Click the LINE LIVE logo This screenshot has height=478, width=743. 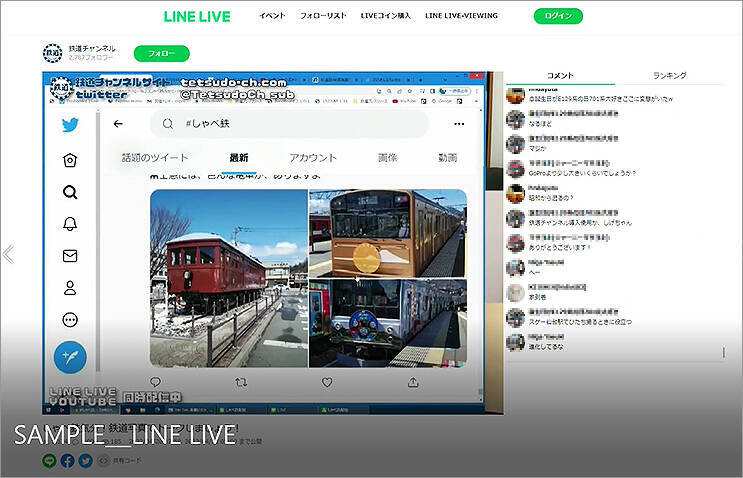(x=197, y=17)
